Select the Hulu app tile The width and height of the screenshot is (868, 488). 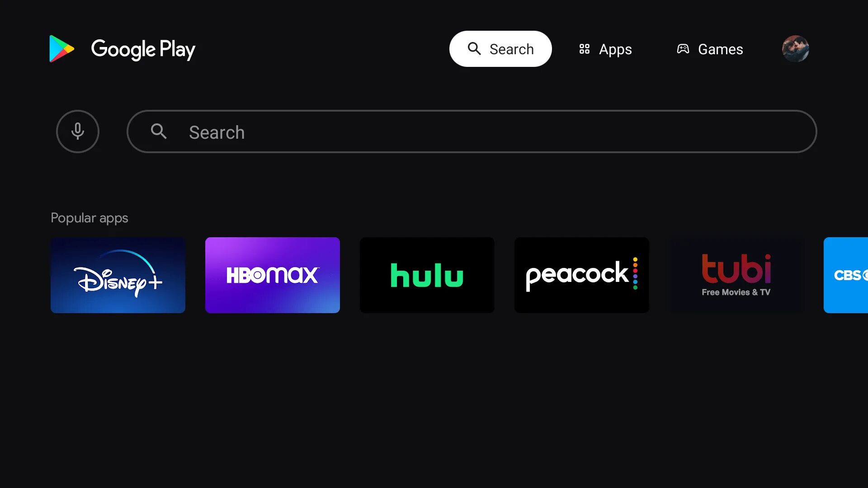(427, 275)
